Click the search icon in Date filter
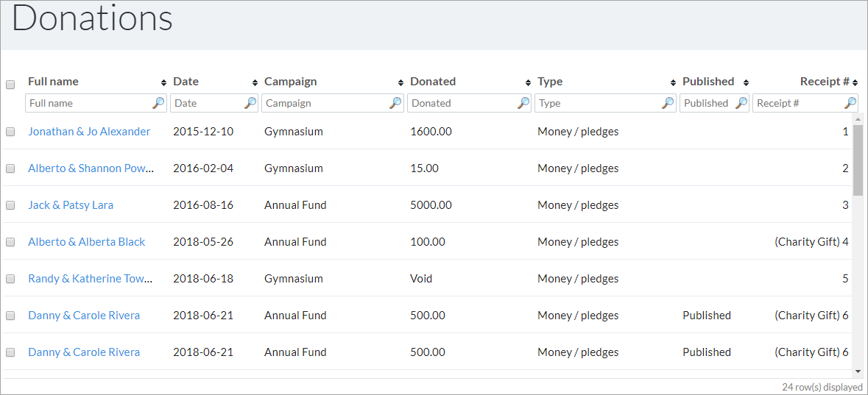 (x=250, y=103)
